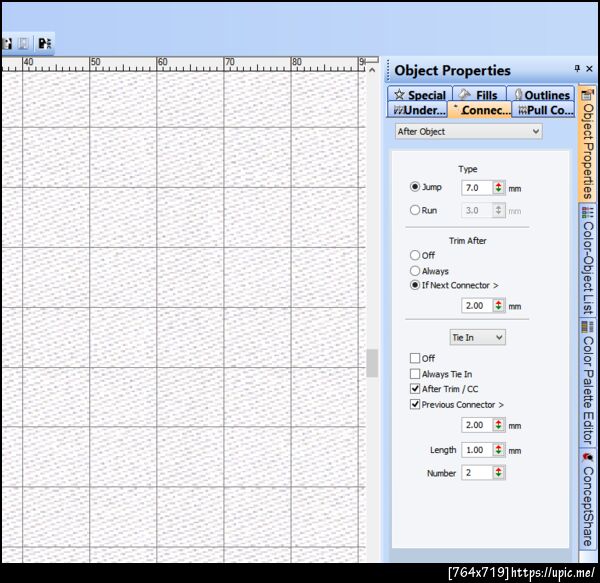This screenshot has height=583, width=600.
Task: Adjust the Tie In Number stepper
Action: click(x=499, y=473)
